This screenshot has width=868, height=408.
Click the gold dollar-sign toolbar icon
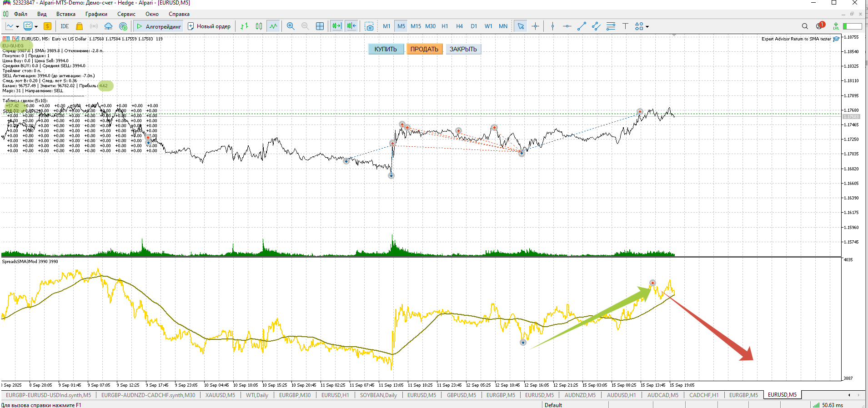[x=47, y=26]
